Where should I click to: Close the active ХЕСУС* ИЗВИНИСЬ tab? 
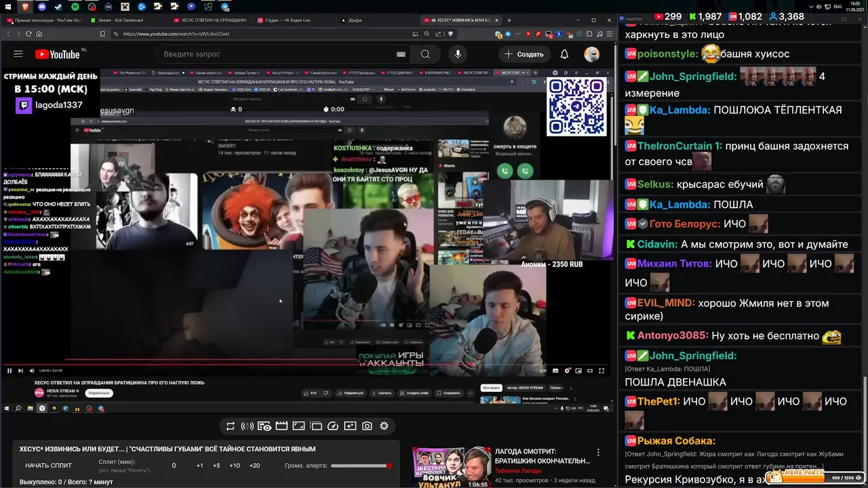(496, 20)
